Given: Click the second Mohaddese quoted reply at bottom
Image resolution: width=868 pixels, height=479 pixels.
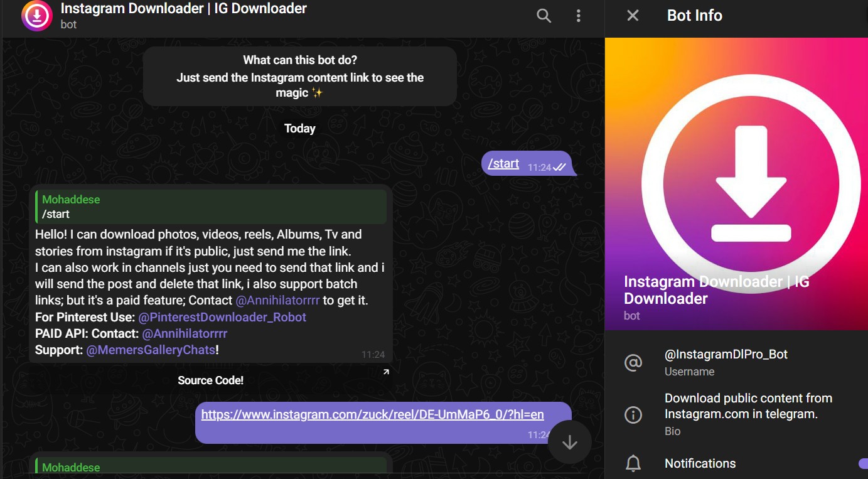Looking at the screenshot, I should click(211, 465).
